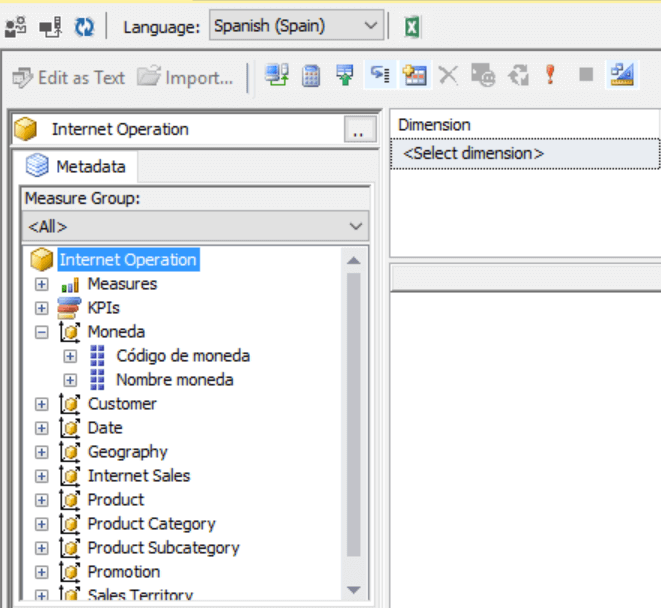Screen dimensions: 661x608
Task: Click the Reconnect toolbar icon
Action: click(x=50, y=27)
